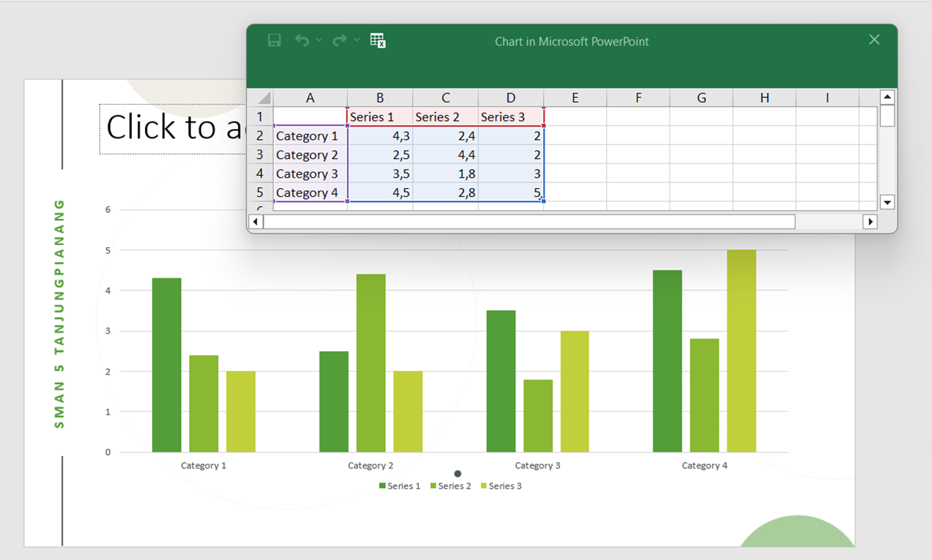The height and width of the screenshot is (560, 932).
Task: Click the horizontal scrollbar track
Action: pos(829,222)
